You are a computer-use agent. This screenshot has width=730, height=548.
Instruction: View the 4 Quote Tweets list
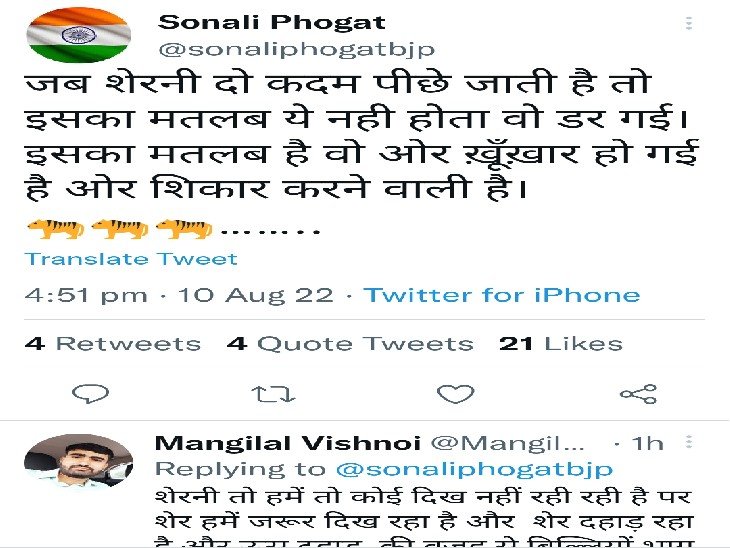[x=350, y=344]
